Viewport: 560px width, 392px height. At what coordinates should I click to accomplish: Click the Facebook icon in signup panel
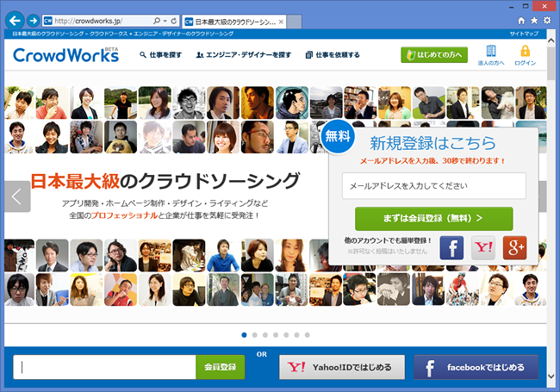[451, 247]
